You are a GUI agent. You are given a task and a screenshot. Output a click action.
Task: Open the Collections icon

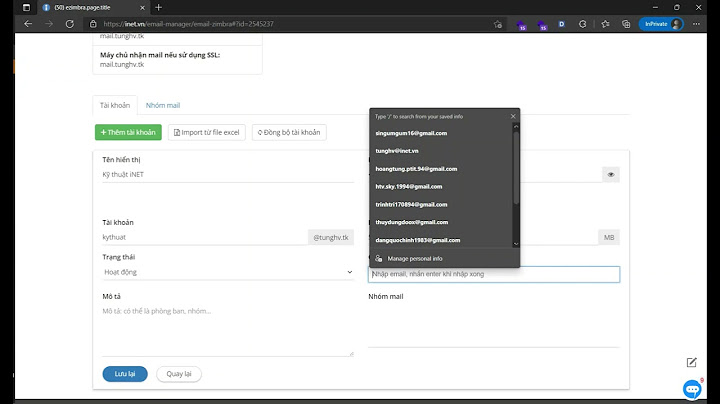[626, 24]
